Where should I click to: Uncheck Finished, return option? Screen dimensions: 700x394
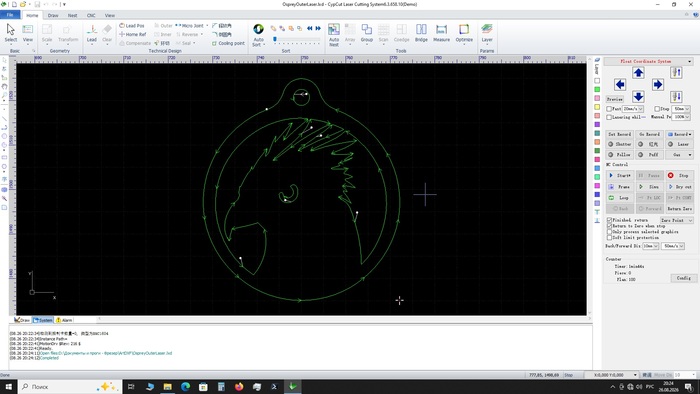(609, 220)
